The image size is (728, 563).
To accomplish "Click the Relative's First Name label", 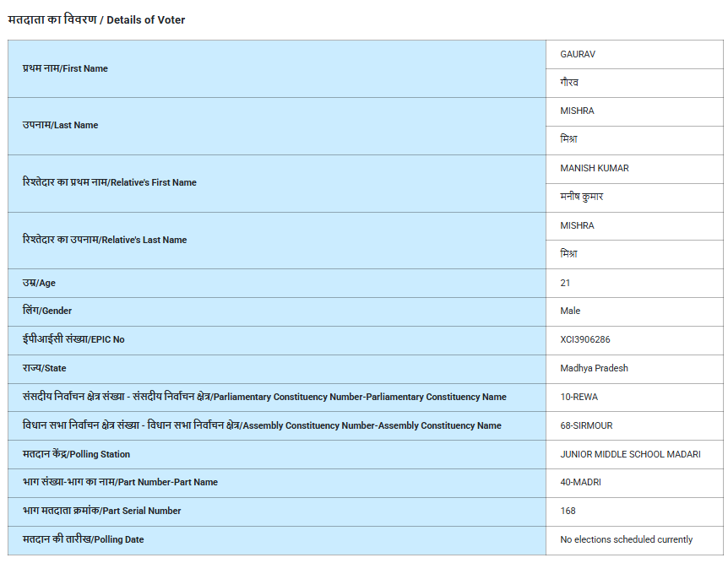I will [110, 182].
